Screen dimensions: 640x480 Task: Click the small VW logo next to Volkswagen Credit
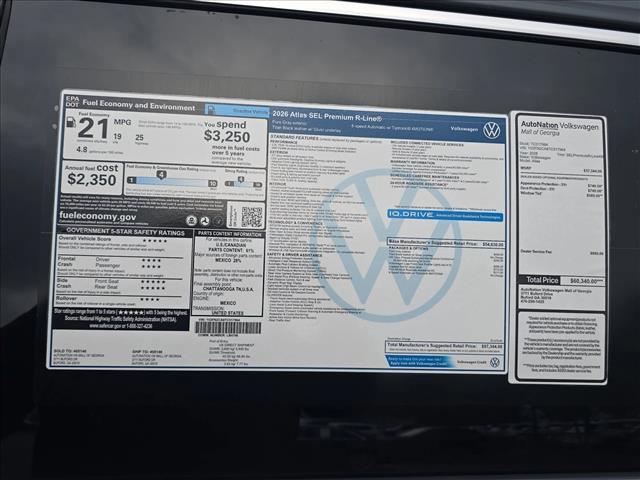(x=494, y=362)
